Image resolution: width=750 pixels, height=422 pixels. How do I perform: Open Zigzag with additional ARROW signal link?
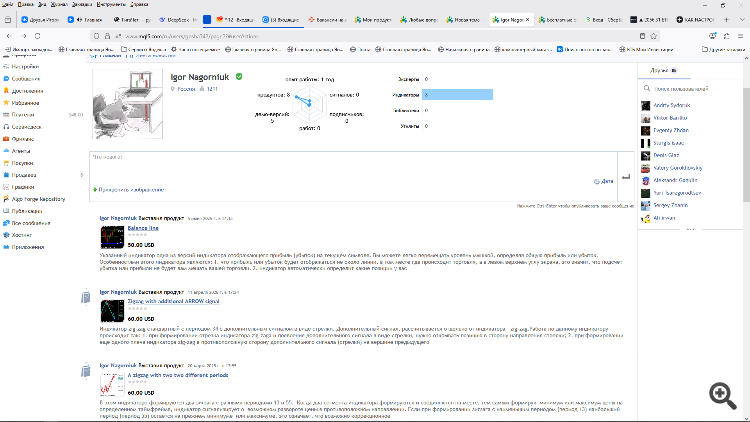[x=174, y=301]
